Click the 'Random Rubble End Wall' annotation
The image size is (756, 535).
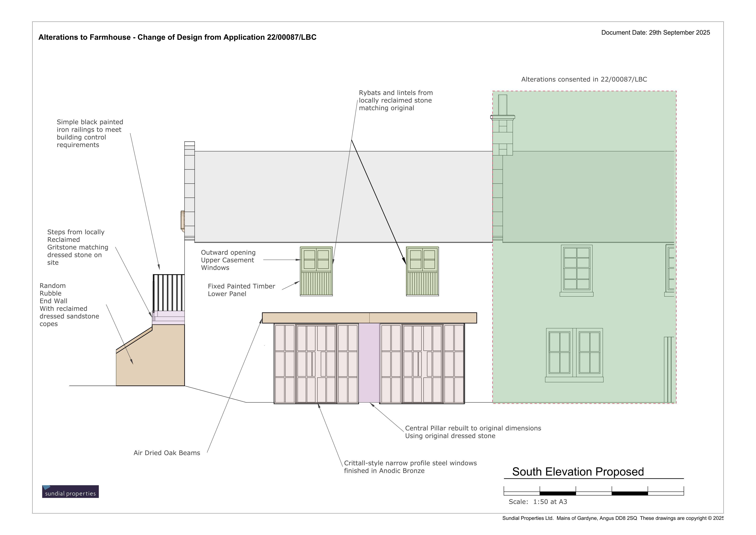pos(69,305)
